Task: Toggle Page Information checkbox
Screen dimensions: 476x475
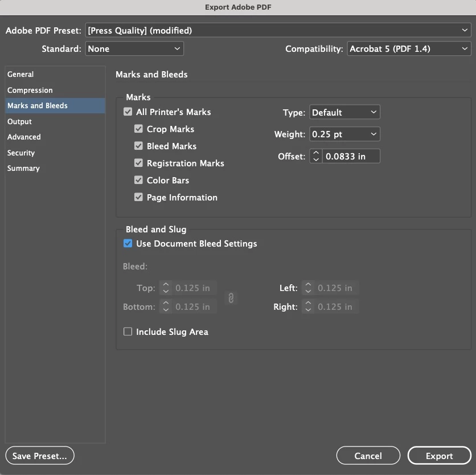Action: click(x=138, y=197)
